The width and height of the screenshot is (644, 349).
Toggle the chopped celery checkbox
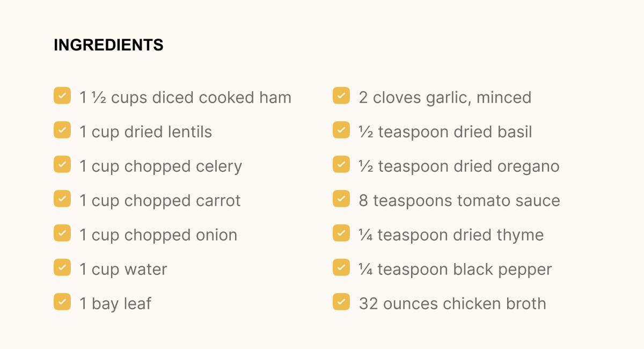62,164
